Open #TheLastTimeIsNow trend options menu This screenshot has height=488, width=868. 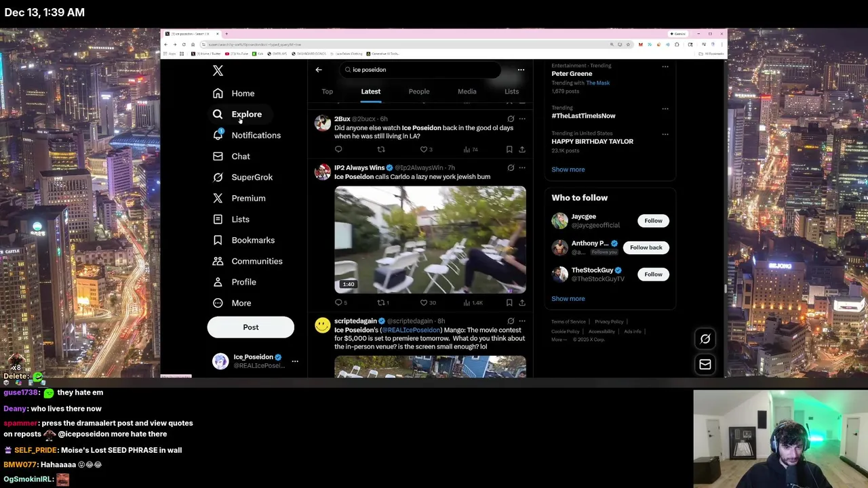(665, 108)
